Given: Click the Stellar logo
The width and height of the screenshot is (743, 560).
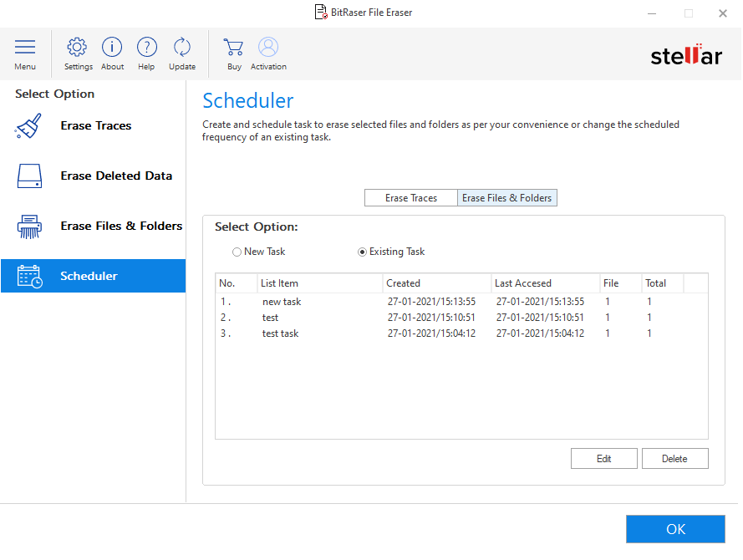Looking at the screenshot, I should [x=686, y=55].
